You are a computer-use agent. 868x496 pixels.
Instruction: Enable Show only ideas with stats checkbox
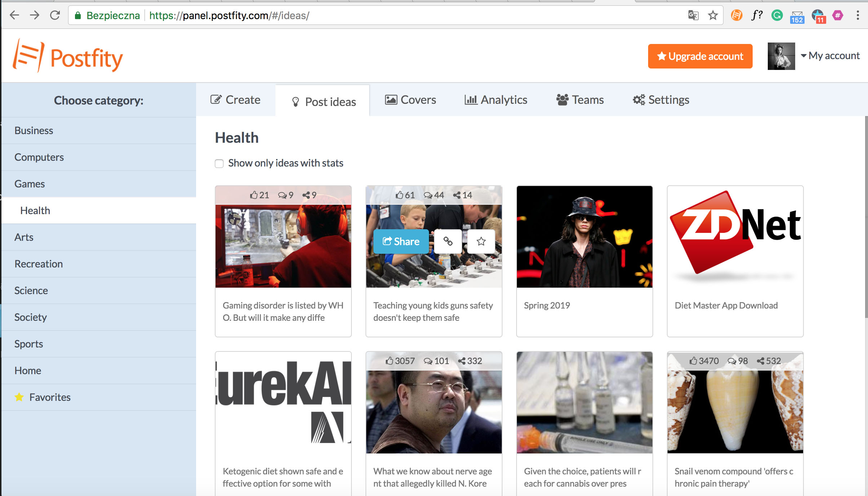pyautogui.click(x=219, y=164)
